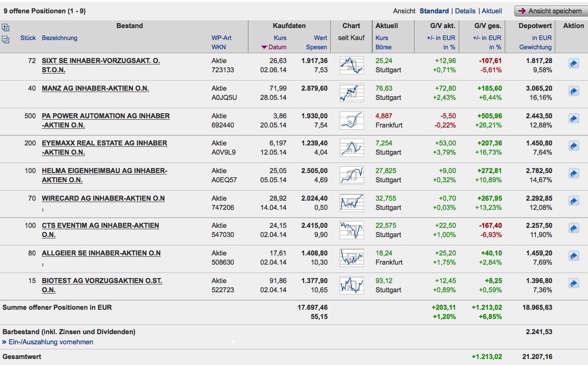Viewport: 588px width, 365px height.
Task: Click the action icon for SIXT SE row
Action: 573,64
